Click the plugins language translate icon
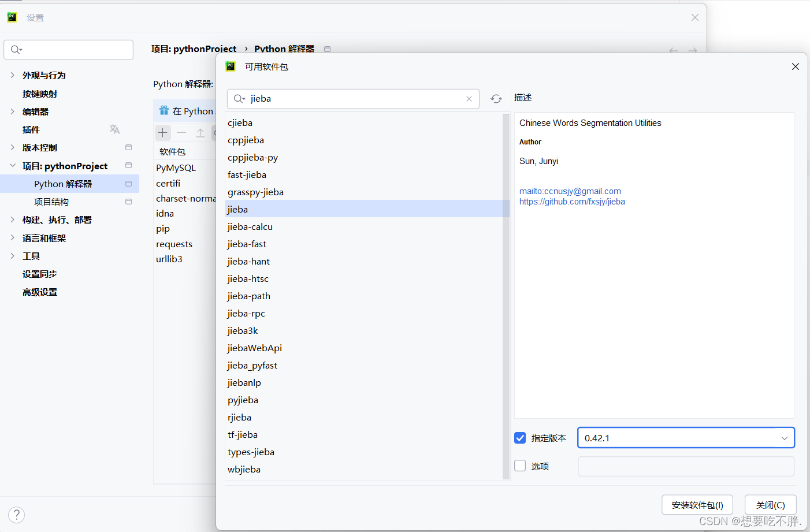810x532 pixels. pos(114,129)
